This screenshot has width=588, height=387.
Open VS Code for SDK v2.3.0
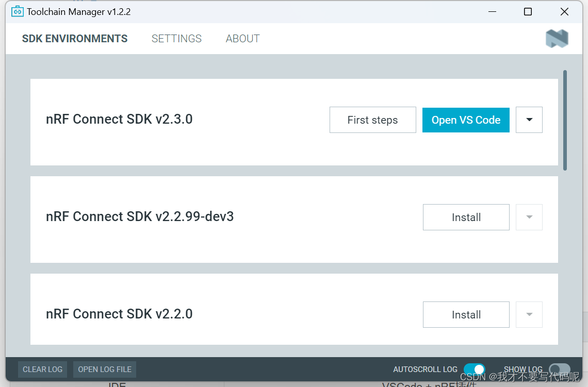coord(466,120)
